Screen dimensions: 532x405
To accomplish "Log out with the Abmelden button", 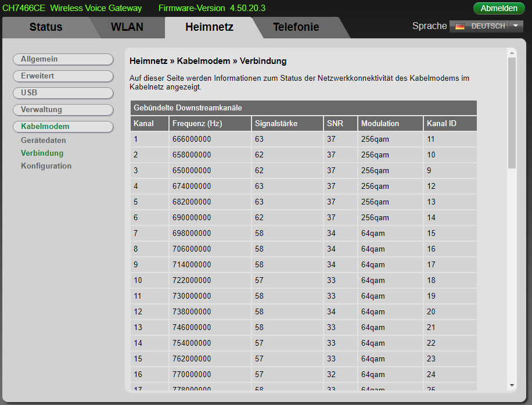I will point(499,8).
